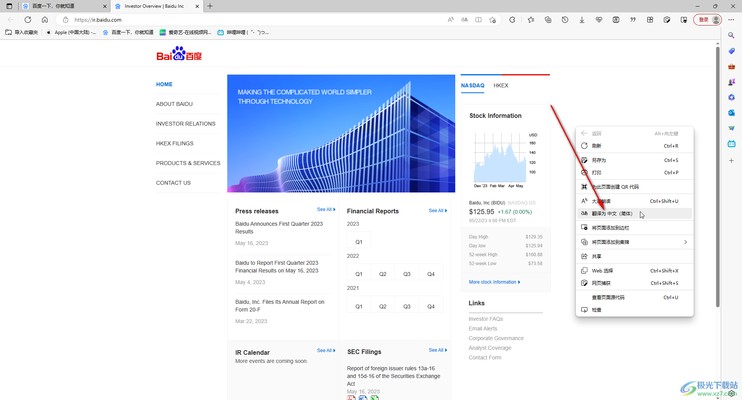The height and width of the screenshot is (400, 742).
Task: Choose Web 选择 in the context menu
Action: [635, 271]
